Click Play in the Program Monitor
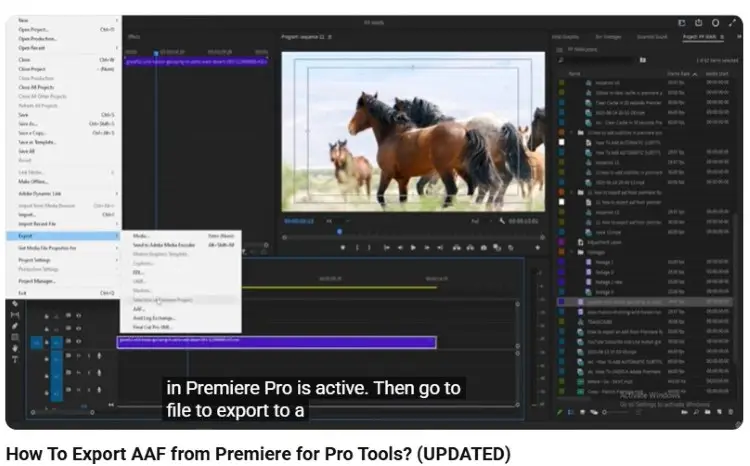 point(413,247)
